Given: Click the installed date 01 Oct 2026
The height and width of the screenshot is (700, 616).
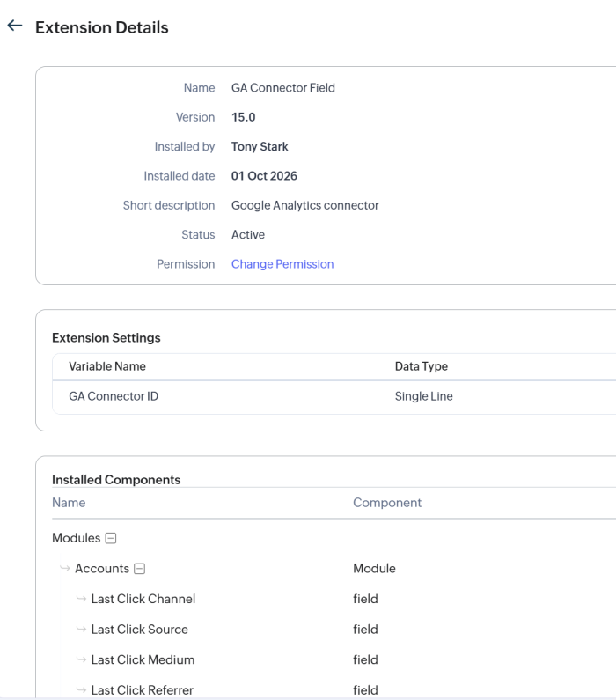Looking at the screenshot, I should point(264,176).
